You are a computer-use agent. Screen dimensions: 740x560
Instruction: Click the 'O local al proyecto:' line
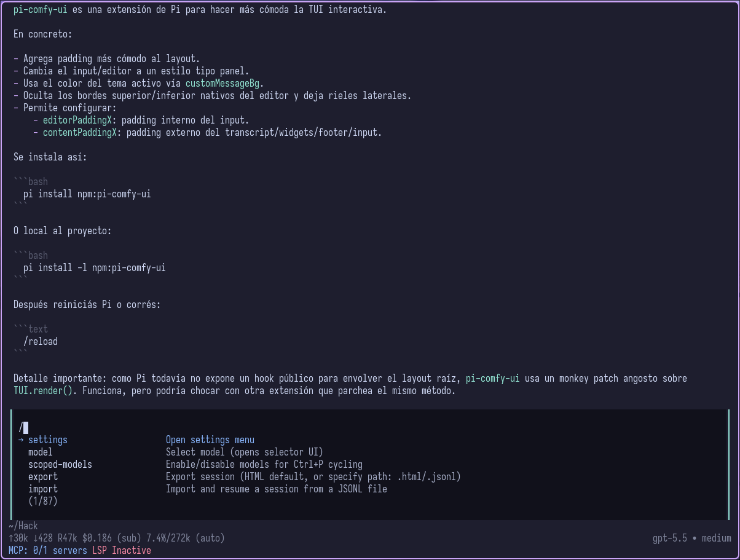[63, 231]
